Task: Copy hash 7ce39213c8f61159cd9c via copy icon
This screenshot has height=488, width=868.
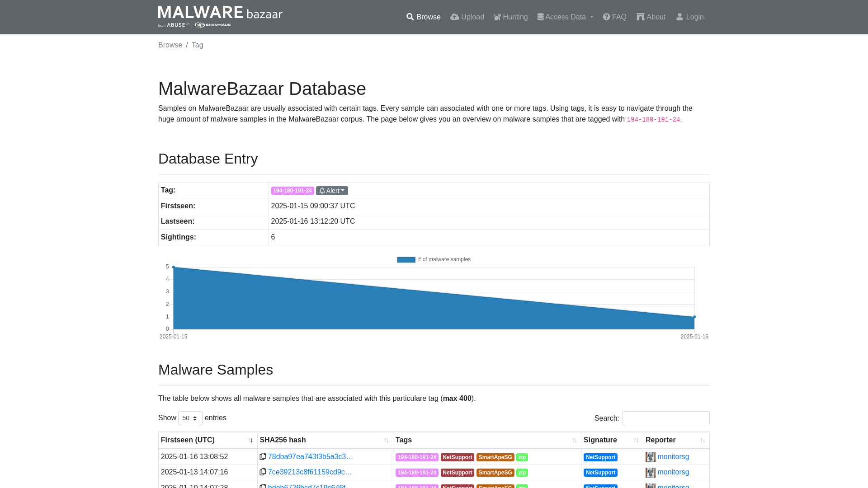Action: coord(263,472)
